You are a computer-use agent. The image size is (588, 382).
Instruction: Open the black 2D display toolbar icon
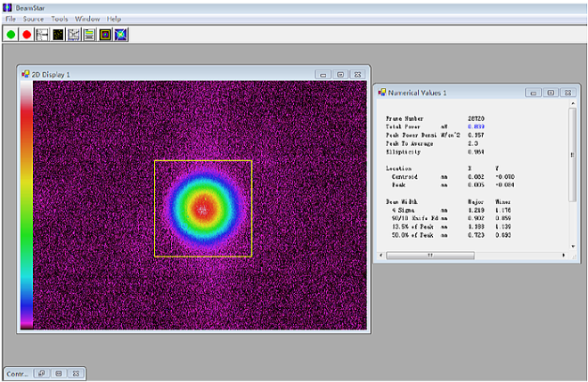[58, 34]
